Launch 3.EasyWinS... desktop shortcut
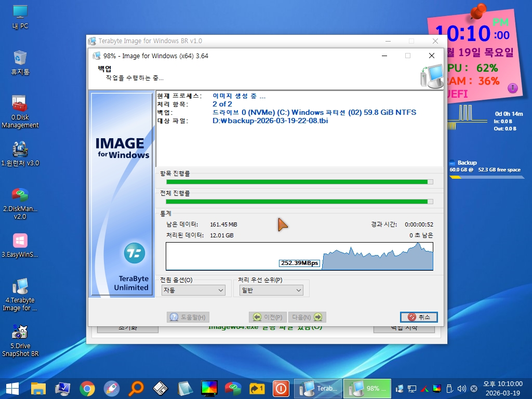Viewport: 532px width, 399px height. click(20, 246)
